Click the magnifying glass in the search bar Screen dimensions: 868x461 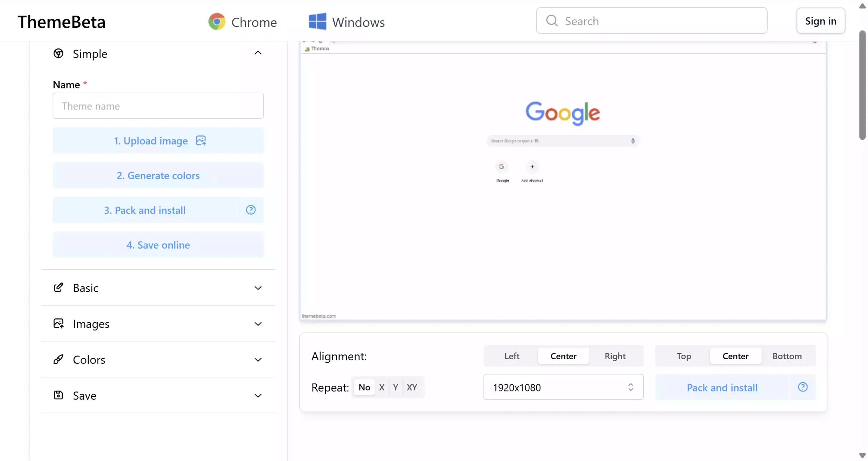(x=551, y=21)
